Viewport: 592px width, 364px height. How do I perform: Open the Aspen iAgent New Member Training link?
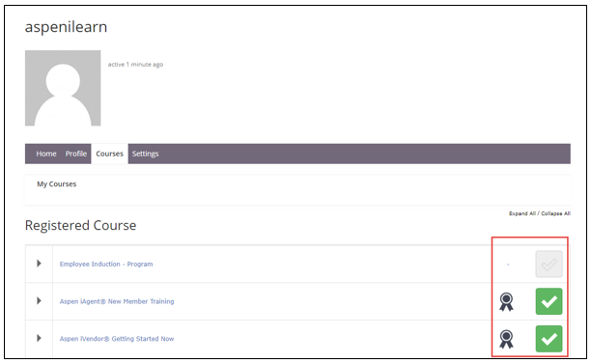117,301
